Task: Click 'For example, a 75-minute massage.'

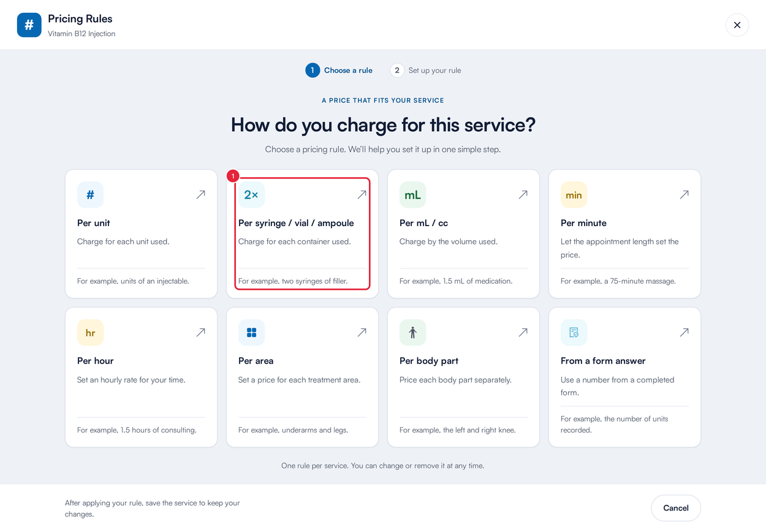Action: click(618, 281)
